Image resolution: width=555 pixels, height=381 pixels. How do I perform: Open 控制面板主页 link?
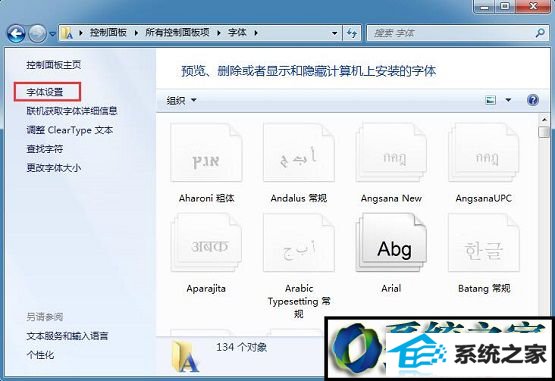(53, 65)
